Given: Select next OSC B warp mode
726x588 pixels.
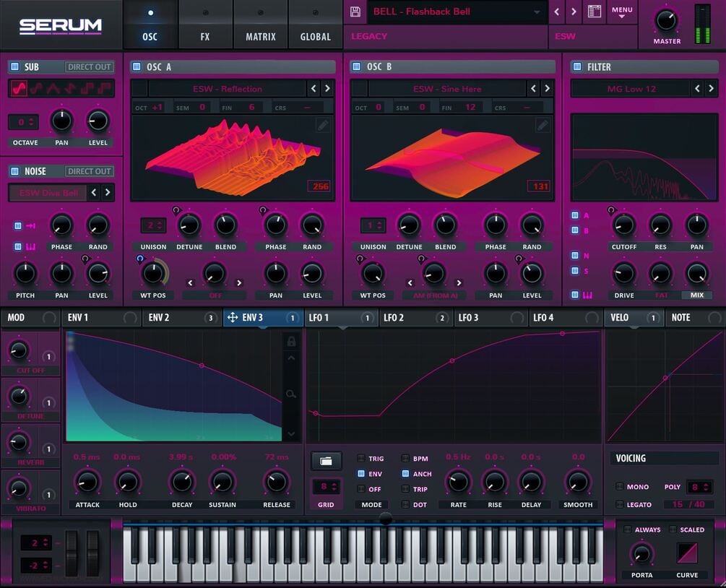Looking at the screenshot, I should [459, 282].
